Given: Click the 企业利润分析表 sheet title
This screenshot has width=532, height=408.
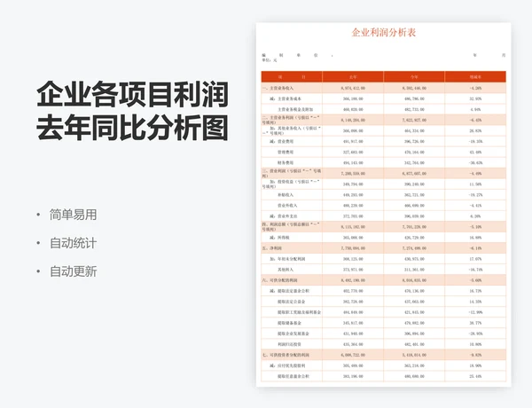Looking at the screenshot, I should click(x=384, y=33).
